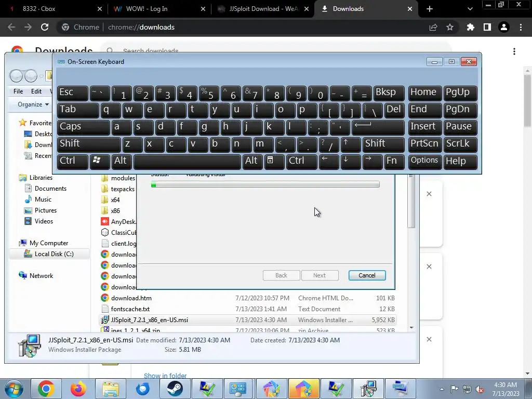This screenshot has height=399, width=532.
Task: Switch to the 8332 Cbox tab
Action: pyautogui.click(x=54, y=9)
